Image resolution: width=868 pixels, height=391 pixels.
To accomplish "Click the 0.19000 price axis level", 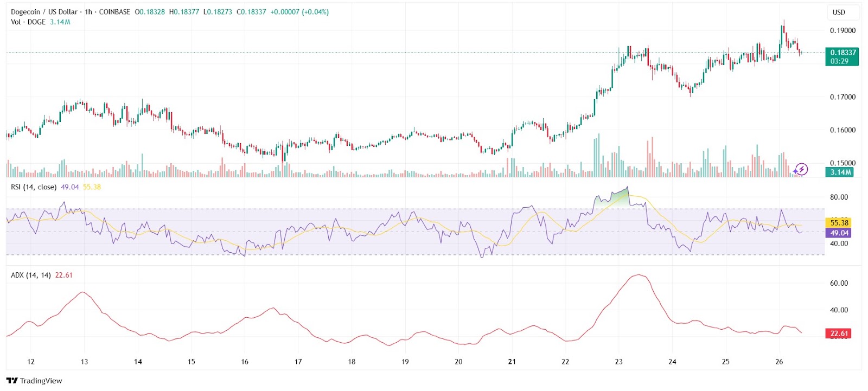I will point(843,31).
